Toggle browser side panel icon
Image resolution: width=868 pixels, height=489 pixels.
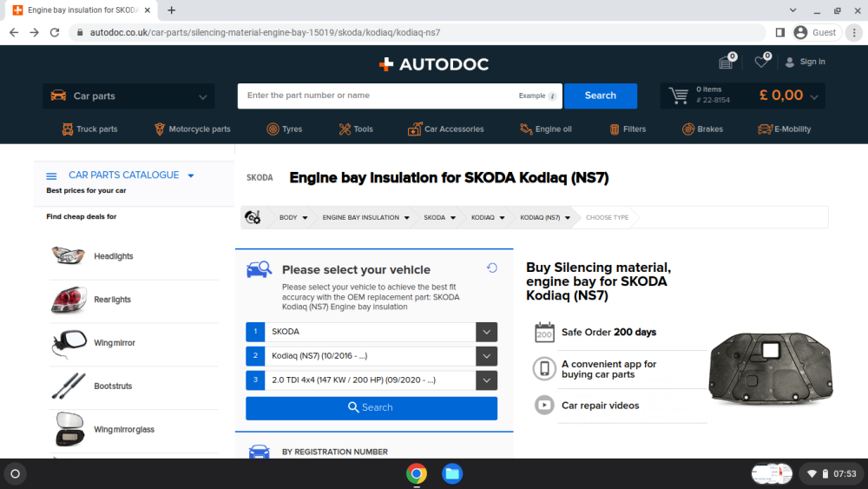click(780, 33)
